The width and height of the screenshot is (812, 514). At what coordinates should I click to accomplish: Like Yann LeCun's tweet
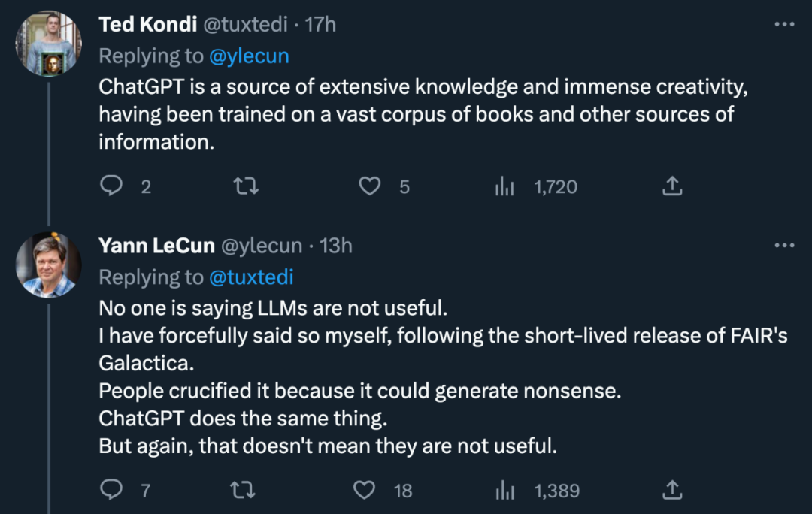[365, 491]
